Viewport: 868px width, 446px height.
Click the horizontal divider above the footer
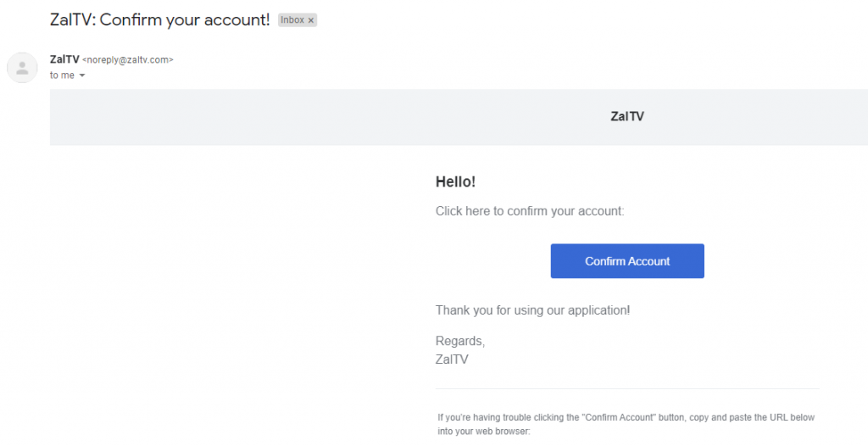(627, 388)
